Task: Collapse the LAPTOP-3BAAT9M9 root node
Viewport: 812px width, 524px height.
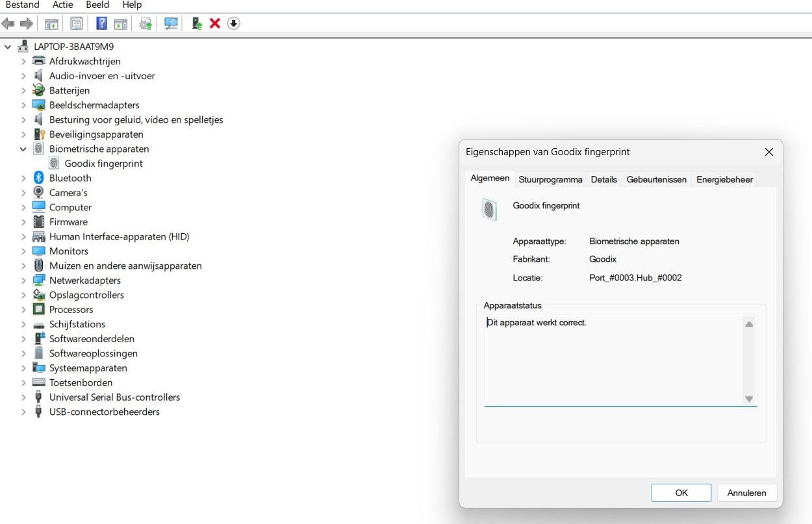Action: [8, 47]
